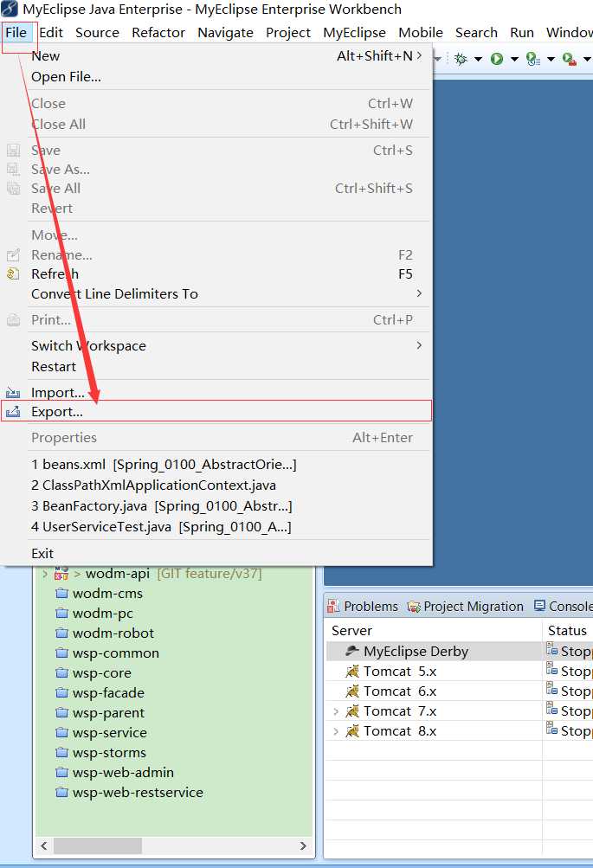This screenshot has height=868, width=593.
Task: Open recent file 1 beans.xml
Action: point(216,465)
